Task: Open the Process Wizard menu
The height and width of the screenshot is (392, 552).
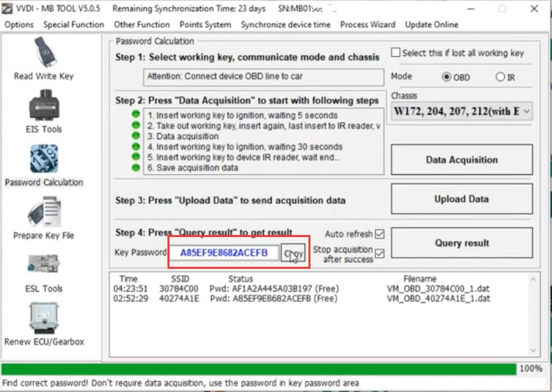Action: [x=367, y=24]
